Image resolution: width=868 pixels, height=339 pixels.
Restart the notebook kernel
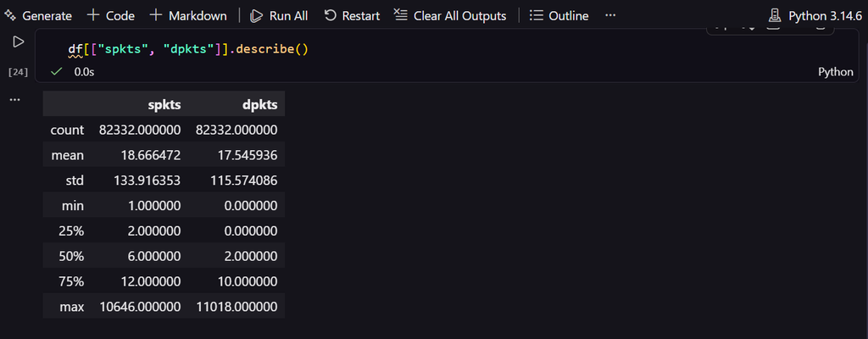[x=352, y=15]
